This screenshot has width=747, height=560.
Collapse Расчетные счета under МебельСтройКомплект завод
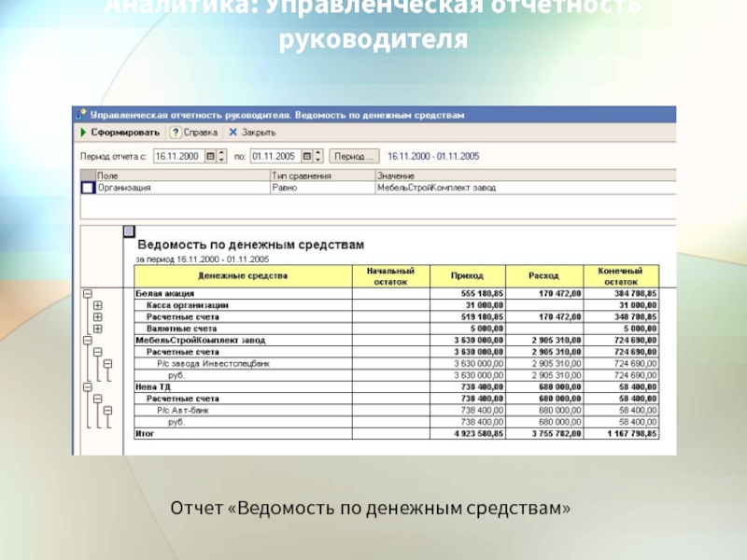(98, 352)
